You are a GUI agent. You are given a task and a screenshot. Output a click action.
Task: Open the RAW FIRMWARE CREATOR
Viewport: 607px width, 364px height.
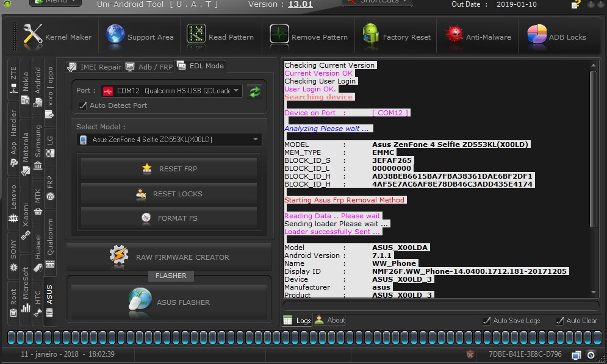(169, 257)
